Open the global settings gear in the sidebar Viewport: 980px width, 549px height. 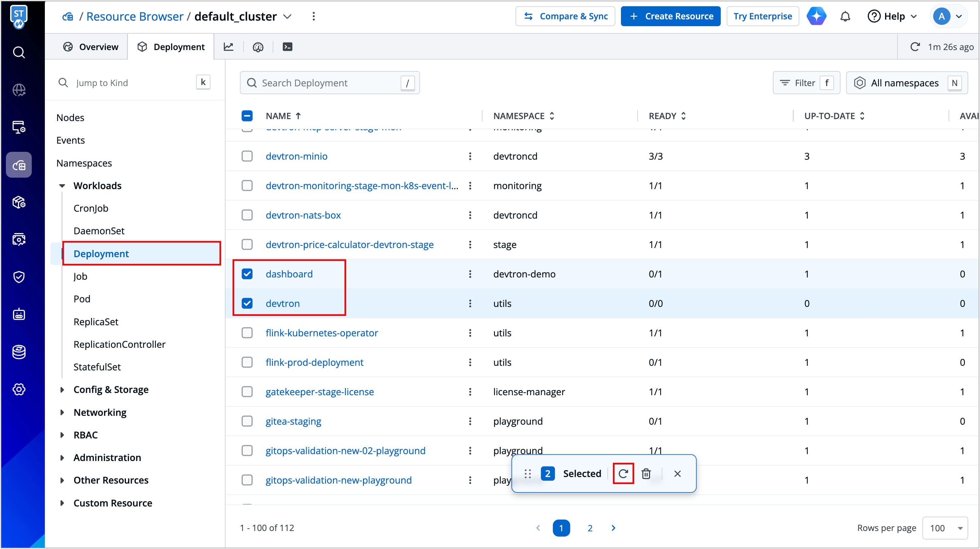point(19,389)
